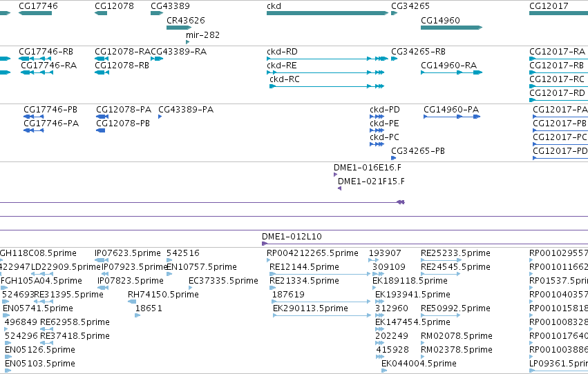Click the RH74150.5prime EST glyph
This screenshot has width=588, height=374.
132,302
